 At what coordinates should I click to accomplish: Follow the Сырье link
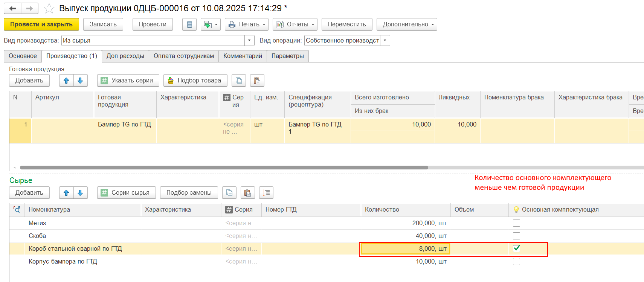[21, 181]
